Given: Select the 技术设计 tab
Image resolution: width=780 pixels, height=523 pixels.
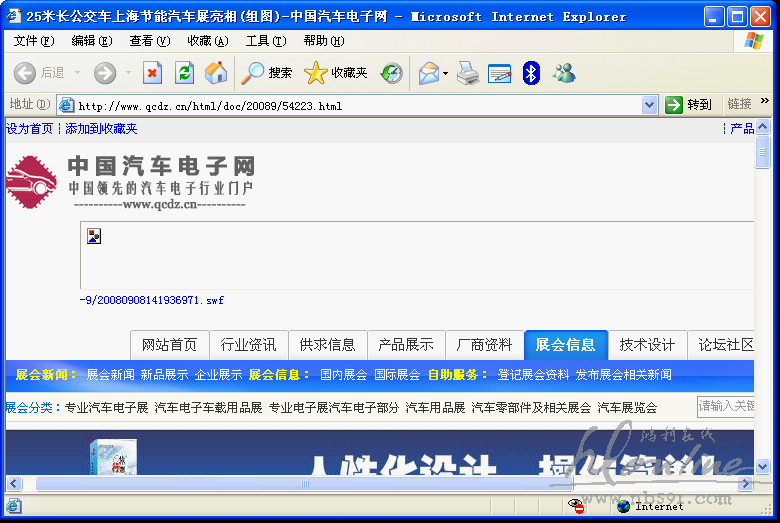Looking at the screenshot, I should [647, 345].
